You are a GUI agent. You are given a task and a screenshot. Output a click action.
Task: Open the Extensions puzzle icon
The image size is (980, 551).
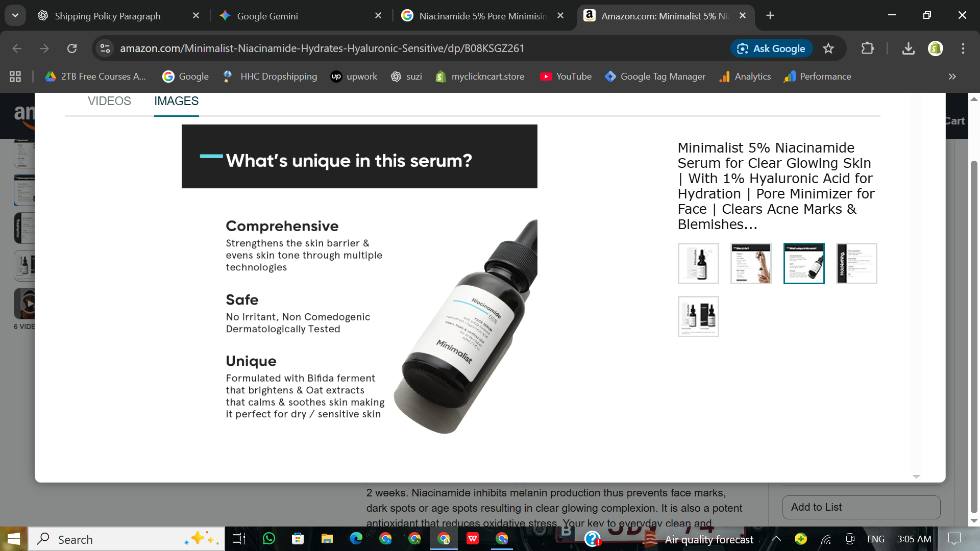[x=867, y=48]
